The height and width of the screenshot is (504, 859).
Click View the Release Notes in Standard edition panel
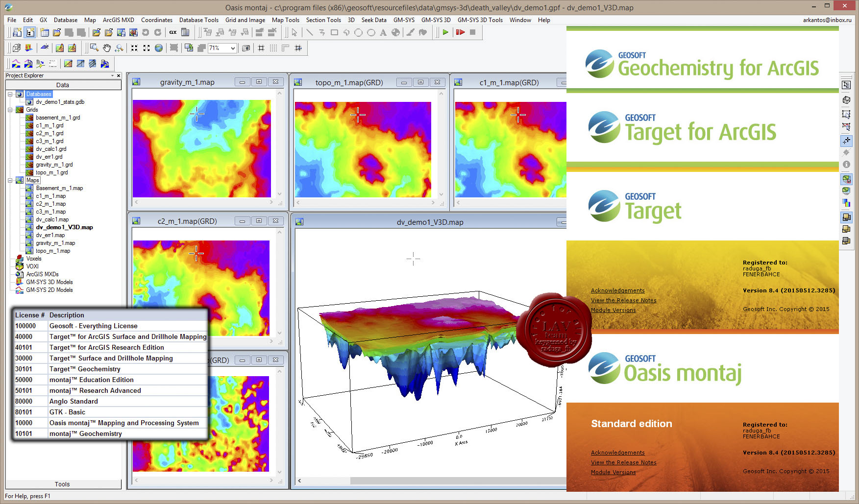pyautogui.click(x=623, y=462)
